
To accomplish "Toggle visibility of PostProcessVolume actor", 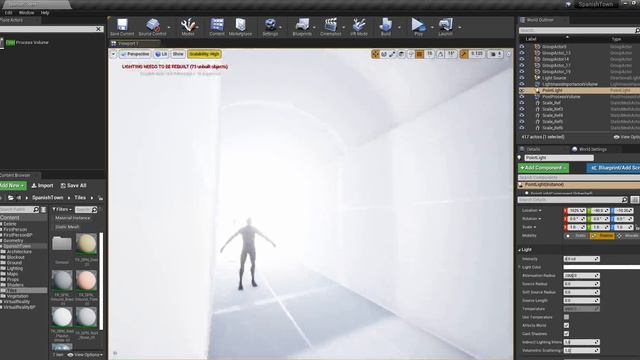I will 522,97.
